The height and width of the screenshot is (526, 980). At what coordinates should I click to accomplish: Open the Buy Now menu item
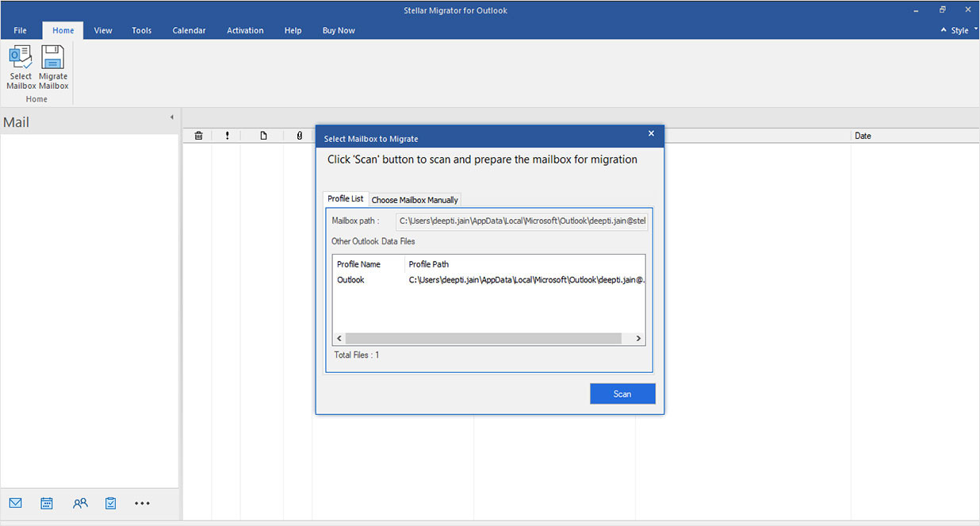(x=339, y=30)
